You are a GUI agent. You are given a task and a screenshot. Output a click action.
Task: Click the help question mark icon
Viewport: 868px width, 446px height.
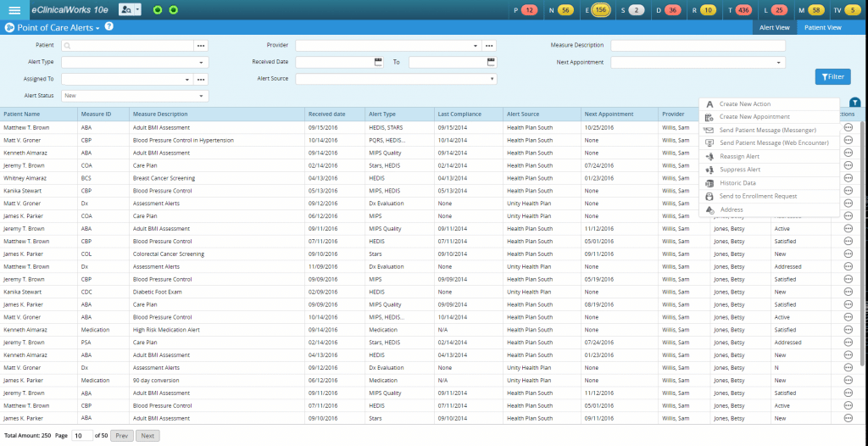pos(109,26)
